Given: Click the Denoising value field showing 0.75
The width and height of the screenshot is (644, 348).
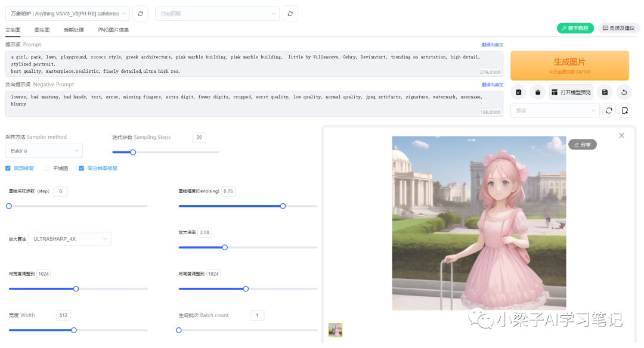Looking at the screenshot, I should pos(228,191).
